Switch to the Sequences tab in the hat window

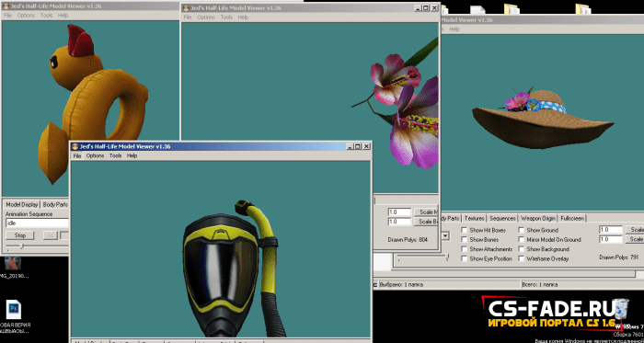pyautogui.click(x=502, y=218)
